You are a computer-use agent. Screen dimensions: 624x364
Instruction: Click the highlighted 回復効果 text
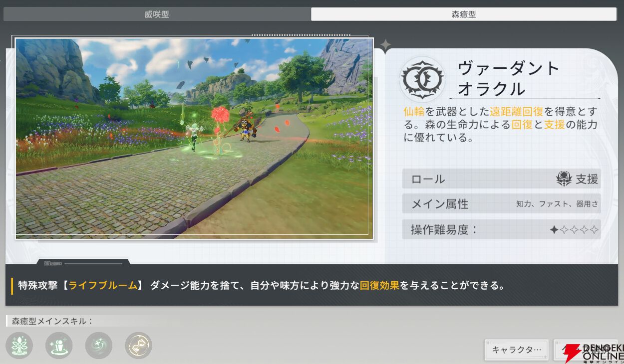click(379, 286)
